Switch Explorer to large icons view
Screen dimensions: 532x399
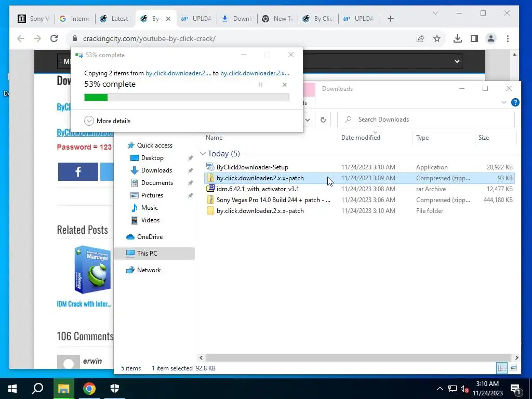[x=513, y=368]
